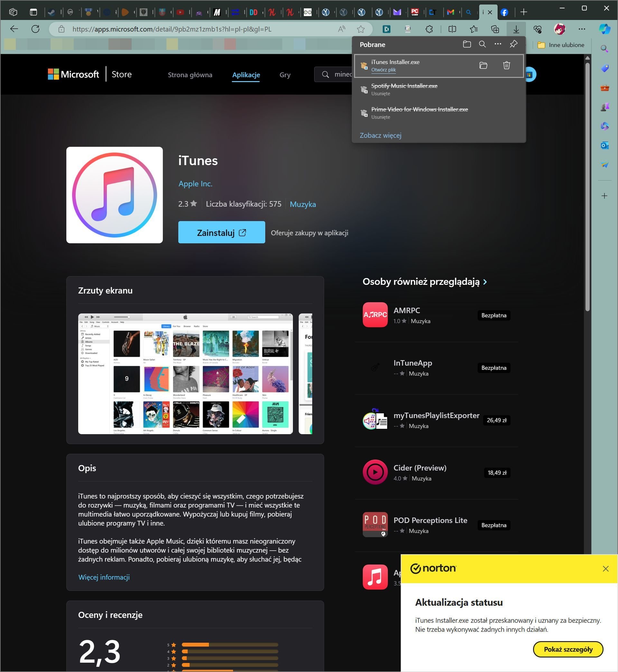Screen dimensions: 618x672
Task: Reload the current page
Action: click(35, 29)
